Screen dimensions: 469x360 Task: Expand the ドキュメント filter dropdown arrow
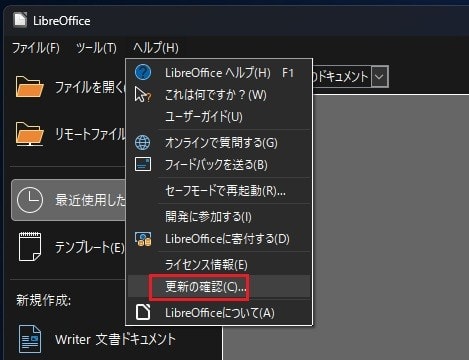point(379,77)
